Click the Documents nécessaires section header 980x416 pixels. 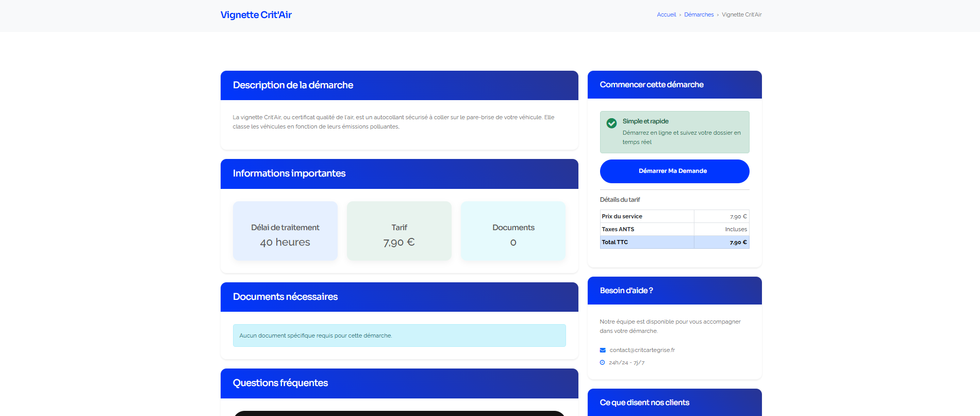[x=399, y=297]
